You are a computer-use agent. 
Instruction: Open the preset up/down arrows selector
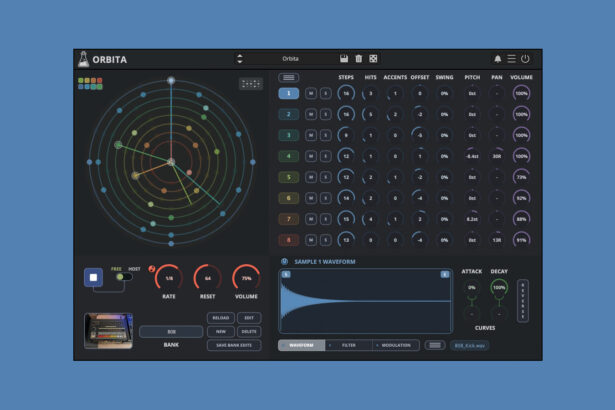(240, 58)
